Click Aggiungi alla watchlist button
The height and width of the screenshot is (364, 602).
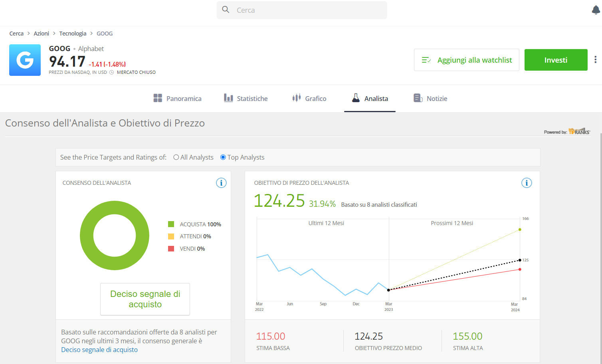(466, 60)
